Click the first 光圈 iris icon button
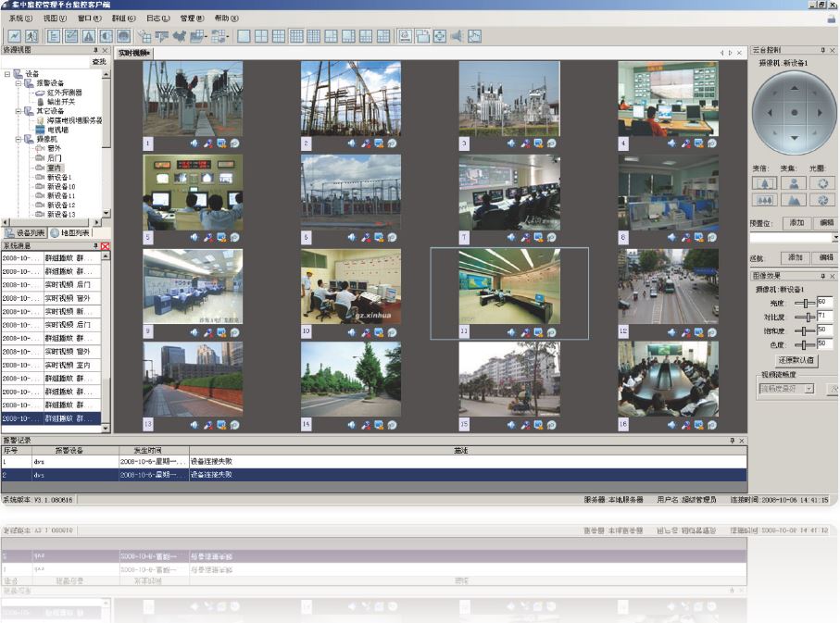This screenshot has height=623, width=840. coord(821,183)
